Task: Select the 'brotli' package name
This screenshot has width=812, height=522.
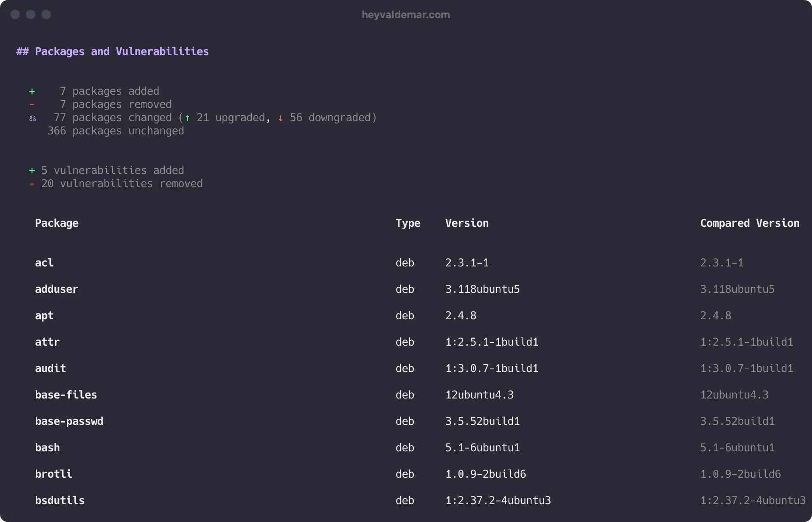Action: (54, 474)
